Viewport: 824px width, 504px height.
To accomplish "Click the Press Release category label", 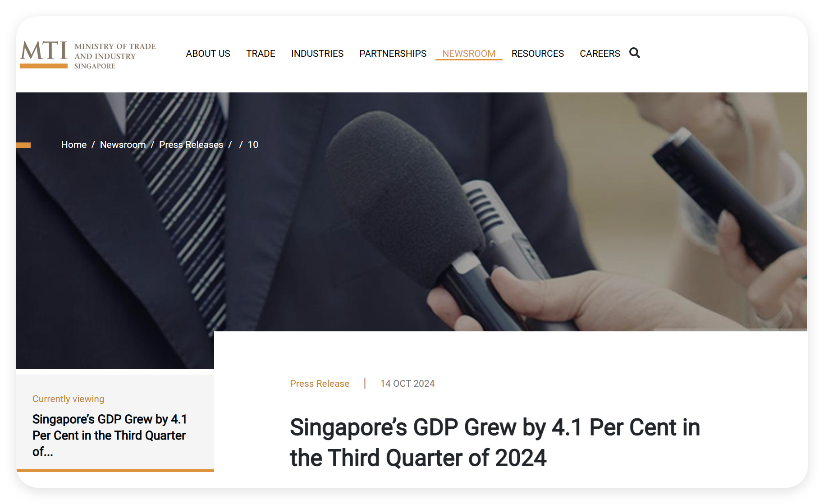I will (320, 384).
